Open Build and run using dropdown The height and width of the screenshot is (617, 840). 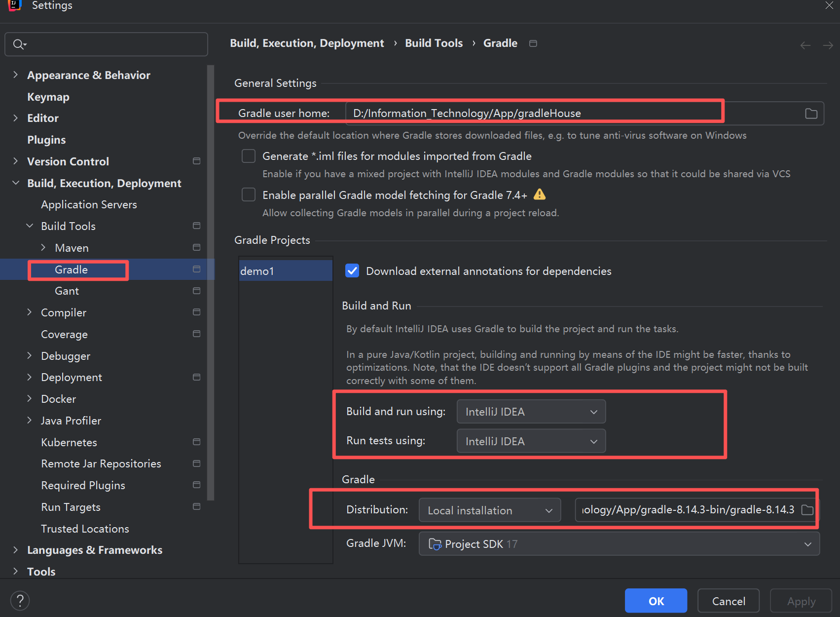click(x=531, y=412)
